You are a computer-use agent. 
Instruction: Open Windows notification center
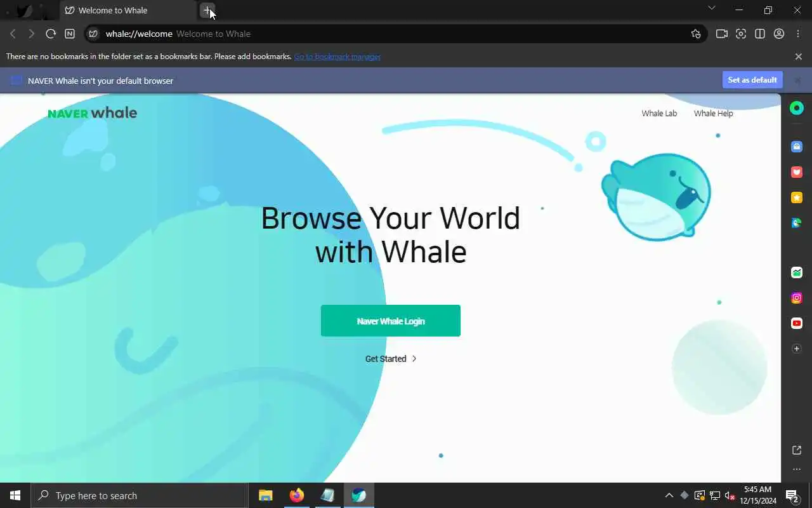792,495
